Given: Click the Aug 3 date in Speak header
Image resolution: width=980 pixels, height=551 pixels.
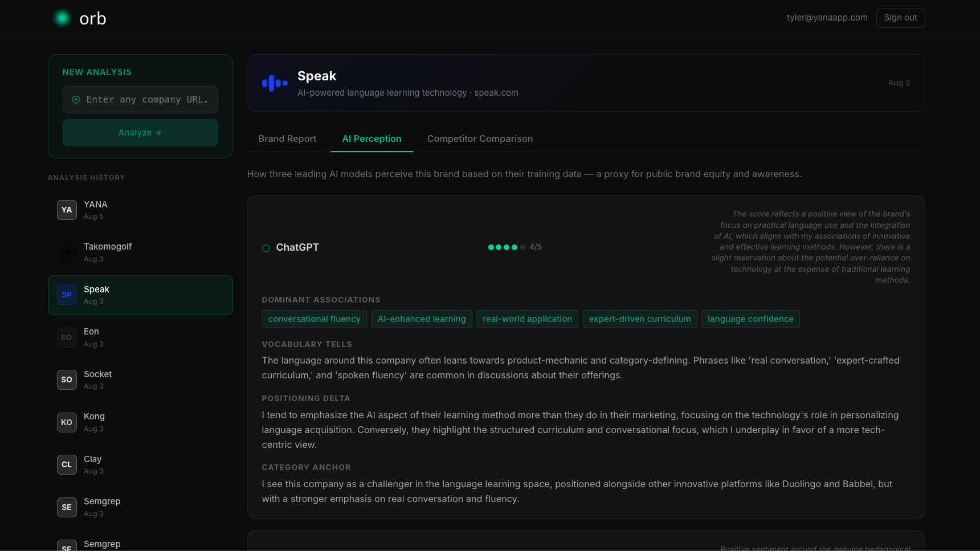Looking at the screenshot, I should tap(899, 83).
